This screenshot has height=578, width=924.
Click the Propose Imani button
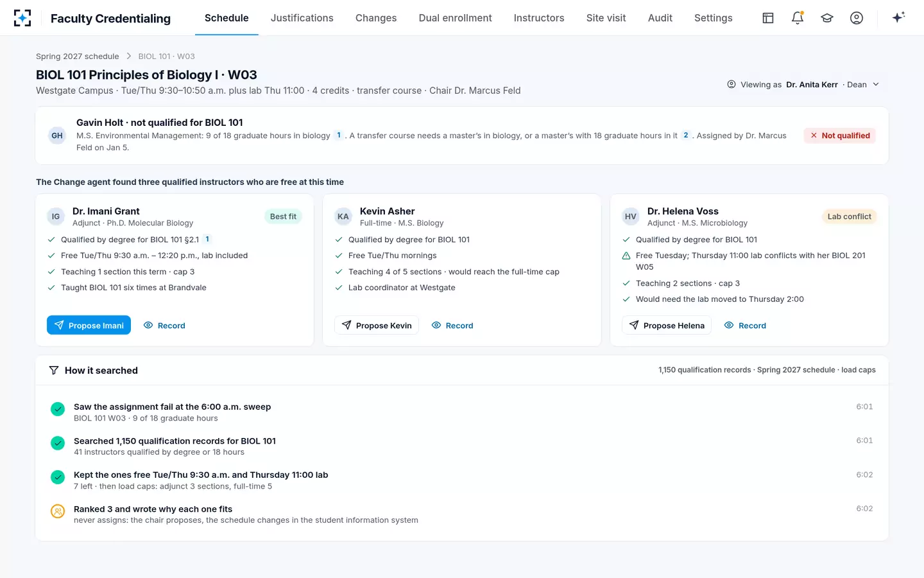point(89,325)
